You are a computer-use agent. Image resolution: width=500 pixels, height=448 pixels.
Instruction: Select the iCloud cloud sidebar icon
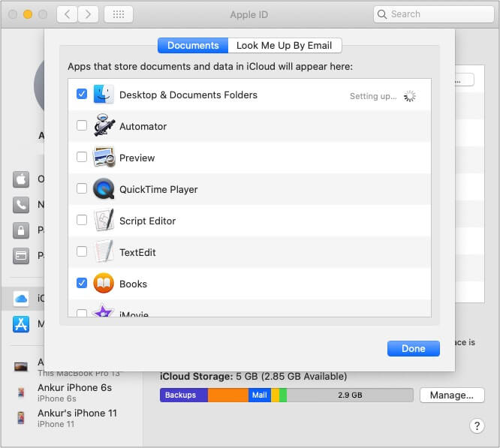pos(21,299)
